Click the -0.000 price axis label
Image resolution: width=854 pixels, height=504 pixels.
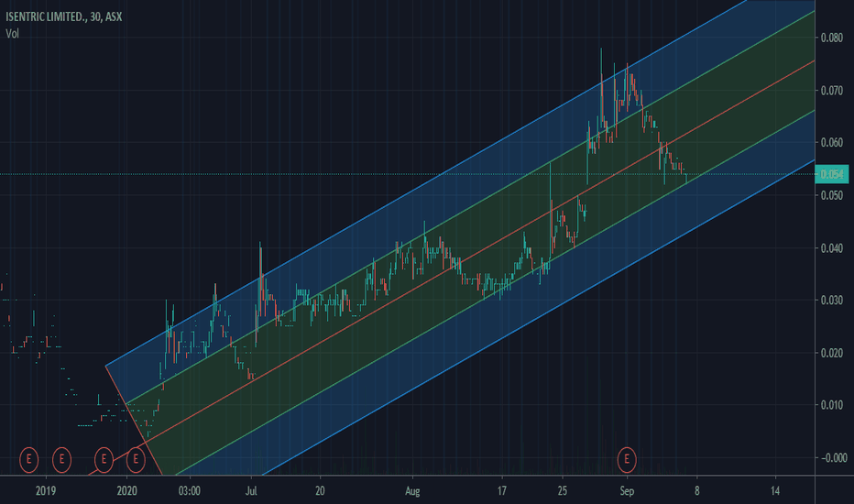(x=834, y=457)
